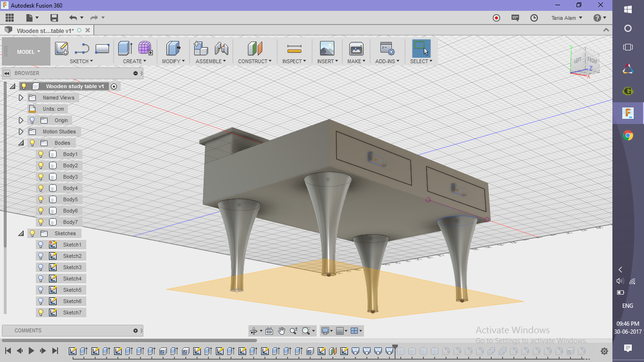Hide Sketch7 using its light bulb
This screenshot has width=644, height=362.
click(41, 313)
